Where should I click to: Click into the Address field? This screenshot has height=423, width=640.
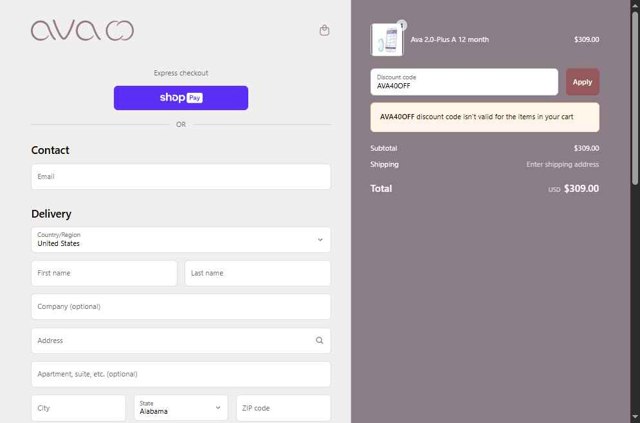181,341
